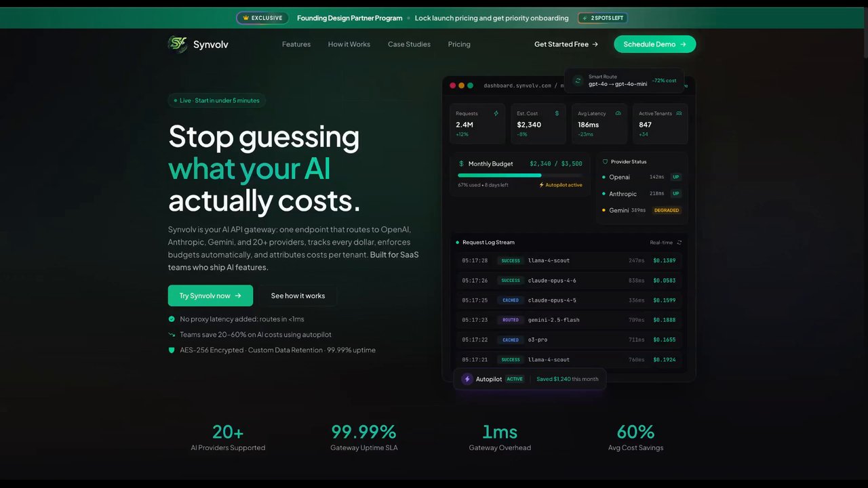Click the check circle beside No proxy latency

[172, 319]
